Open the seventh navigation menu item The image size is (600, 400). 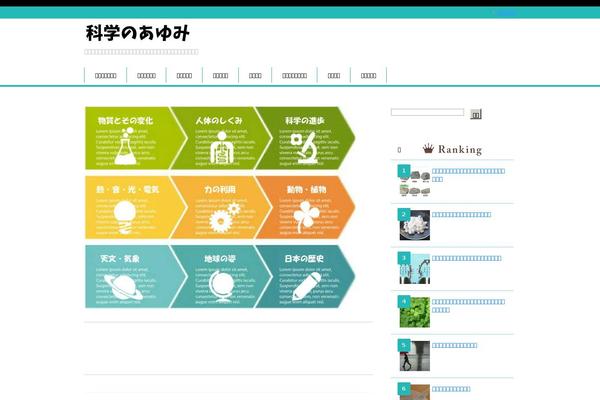coord(334,75)
